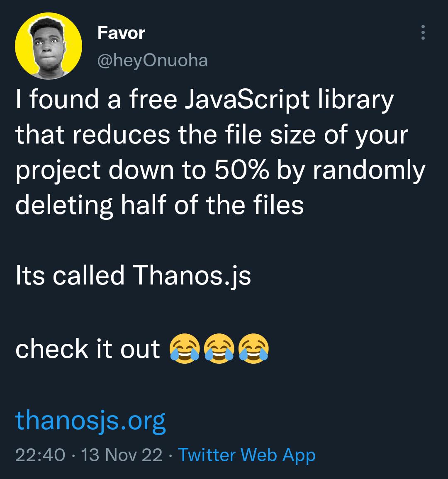The width and height of the screenshot is (448, 479).
Task: Click the Twitter Web App source link
Action: click(x=247, y=455)
